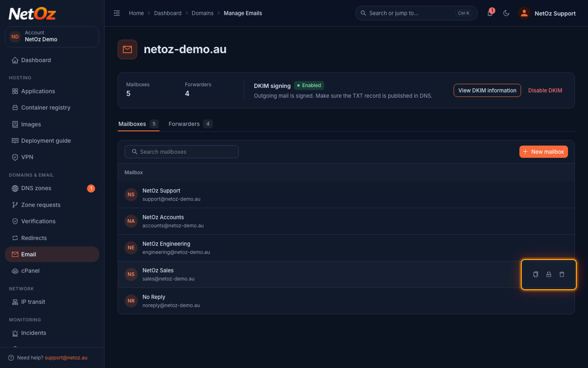This screenshot has width=588, height=368.
Task: Open Incidents in the sidebar
Action: coord(52,333)
